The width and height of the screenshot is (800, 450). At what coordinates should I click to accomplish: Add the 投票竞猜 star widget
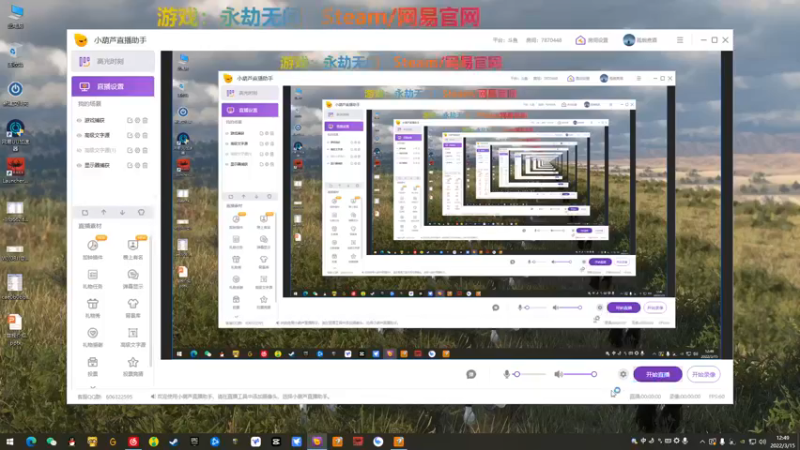(133, 366)
